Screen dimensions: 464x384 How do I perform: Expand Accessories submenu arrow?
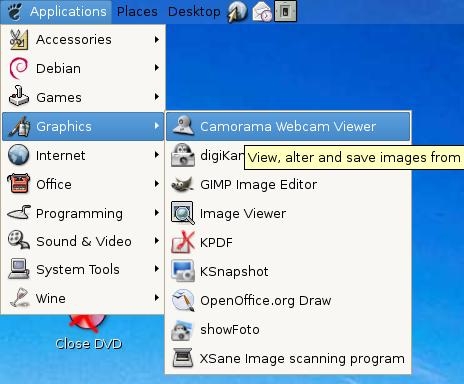(157, 39)
